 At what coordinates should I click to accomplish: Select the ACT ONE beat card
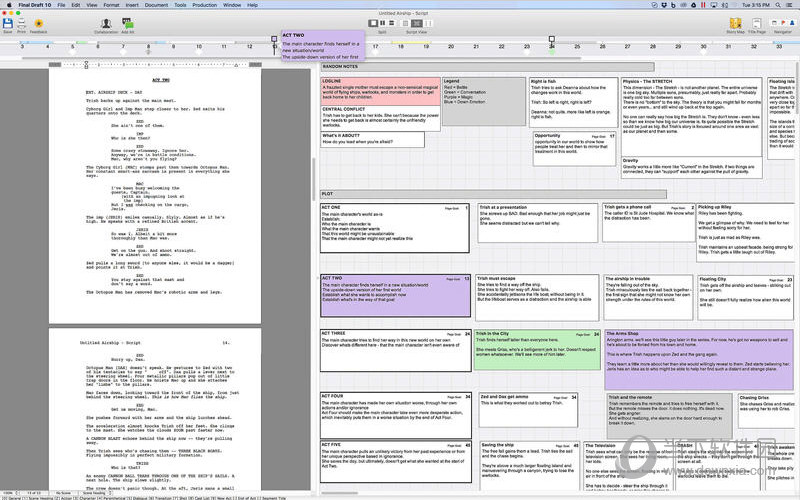[x=395, y=228]
